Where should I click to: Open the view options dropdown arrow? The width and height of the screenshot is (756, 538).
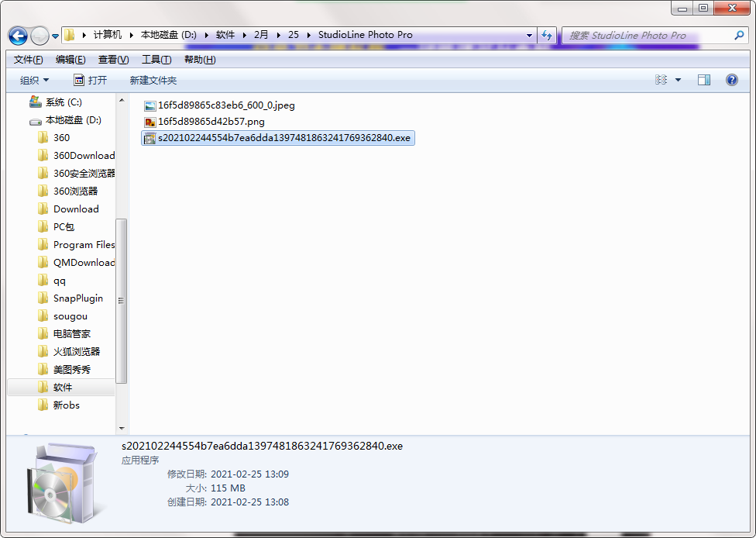coord(678,80)
